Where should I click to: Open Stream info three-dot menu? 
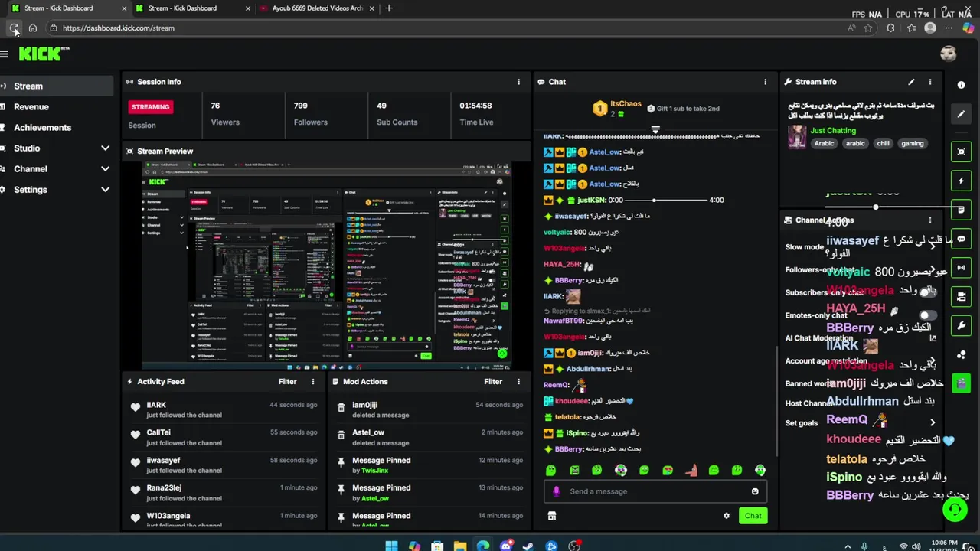930,82
